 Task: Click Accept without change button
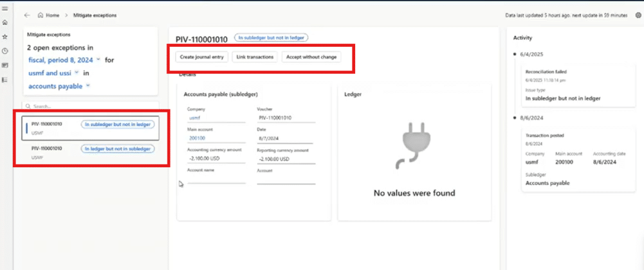point(310,57)
